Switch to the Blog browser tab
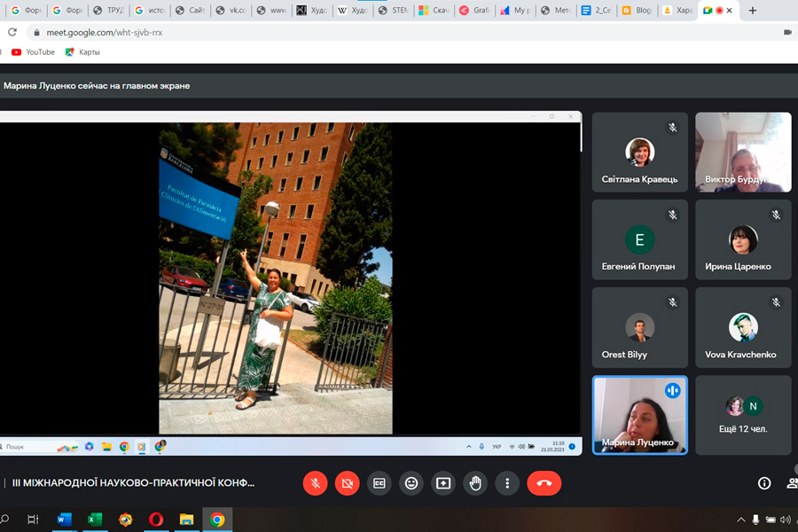The image size is (798, 532). pos(635,11)
